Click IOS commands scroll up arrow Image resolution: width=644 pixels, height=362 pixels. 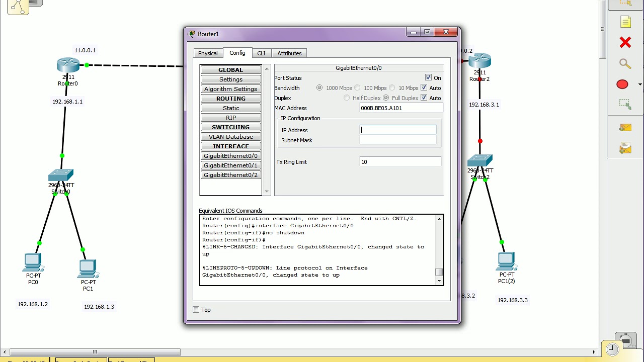pos(440,219)
